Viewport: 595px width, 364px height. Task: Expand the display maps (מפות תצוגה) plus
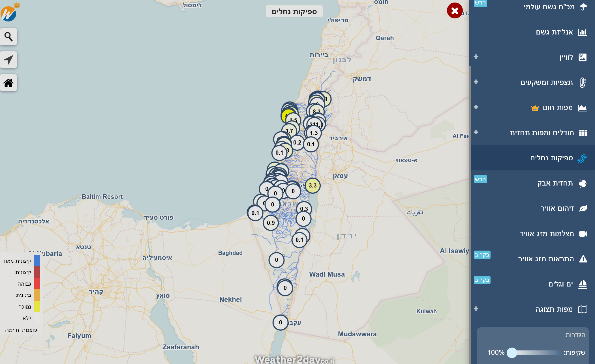[476, 309]
